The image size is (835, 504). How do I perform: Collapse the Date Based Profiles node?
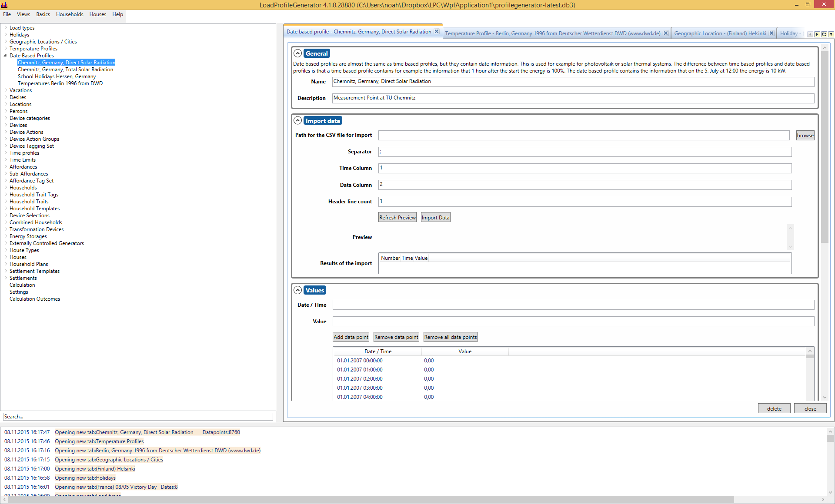click(5, 56)
